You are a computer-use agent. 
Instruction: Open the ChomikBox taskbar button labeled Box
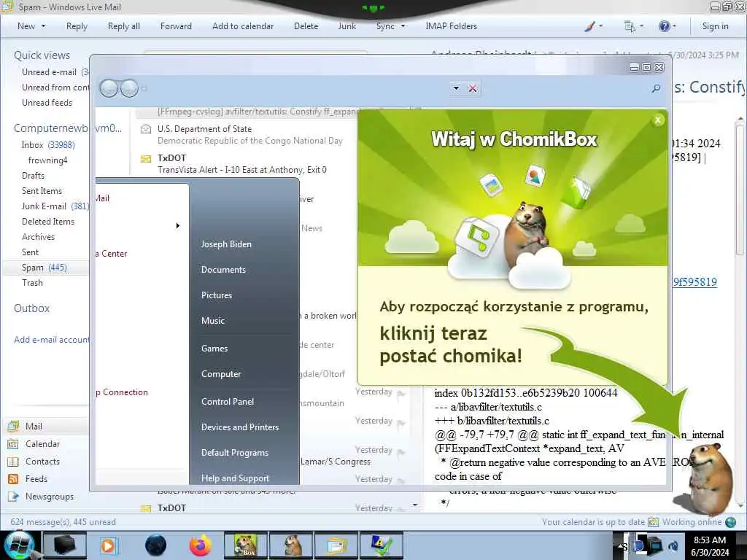(x=245, y=545)
